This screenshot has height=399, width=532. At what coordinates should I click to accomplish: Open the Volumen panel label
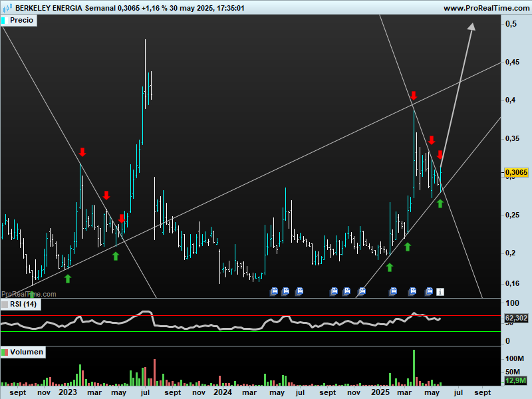pyautogui.click(x=27, y=352)
